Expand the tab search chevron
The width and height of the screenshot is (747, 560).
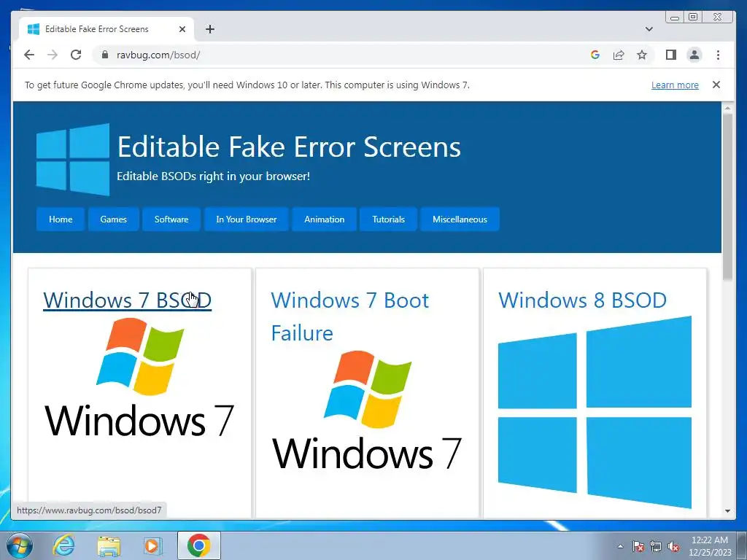coord(649,29)
